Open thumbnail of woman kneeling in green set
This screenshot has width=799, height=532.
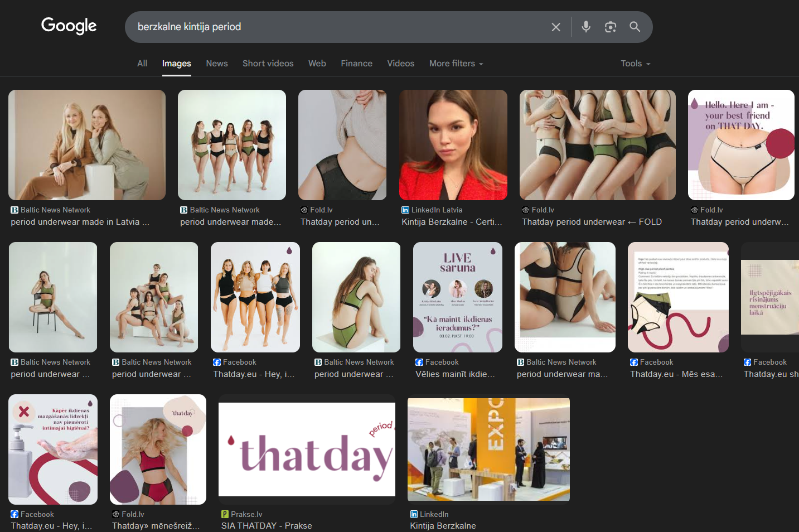356,297
